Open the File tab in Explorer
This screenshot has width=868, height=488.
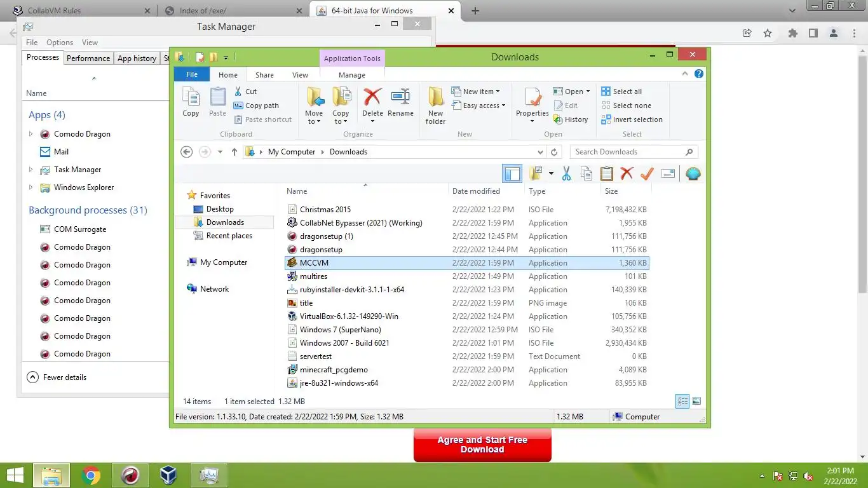[192, 74]
